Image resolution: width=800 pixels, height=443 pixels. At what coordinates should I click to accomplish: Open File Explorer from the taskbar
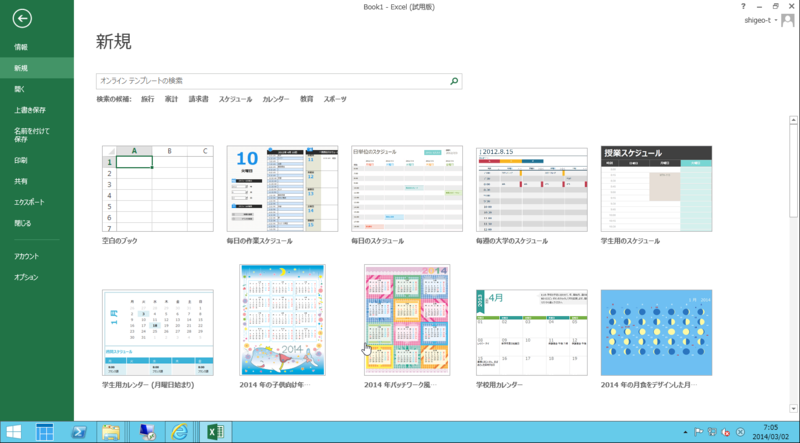point(111,432)
